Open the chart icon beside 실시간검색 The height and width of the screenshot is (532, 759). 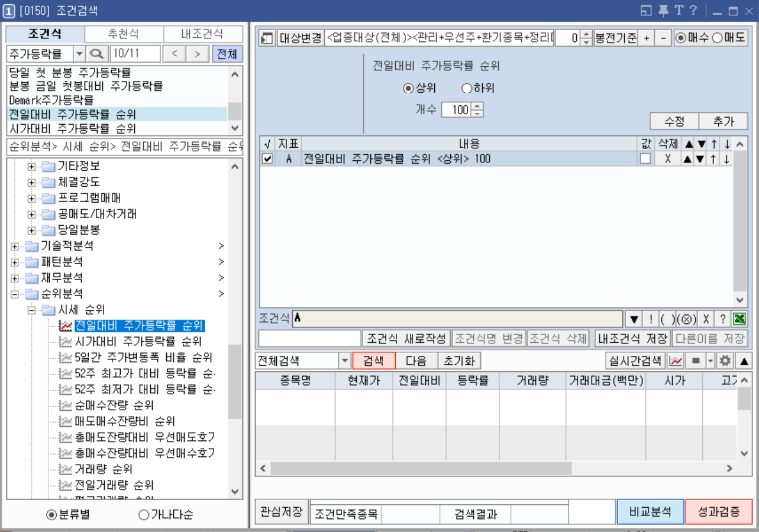coord(675,360)
